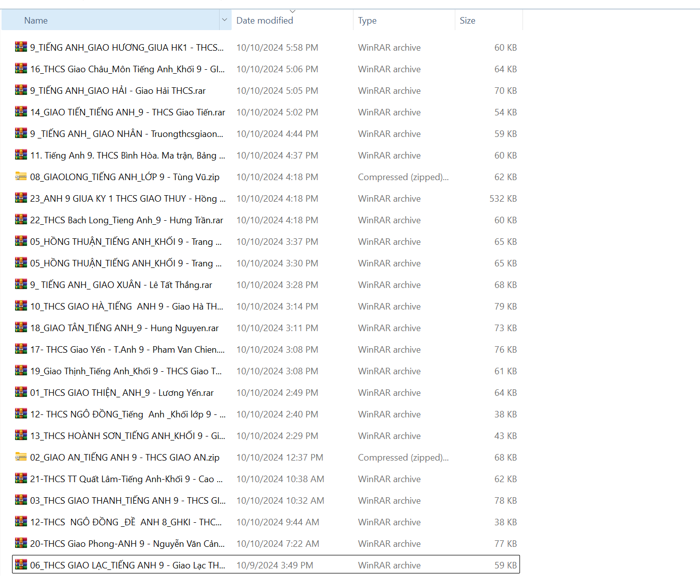Click the icon of 20-THCS Giao Phong-ANH 9
Image resolution: width=700 pixels, height=588 pixels.
click(x=21, y=543)
